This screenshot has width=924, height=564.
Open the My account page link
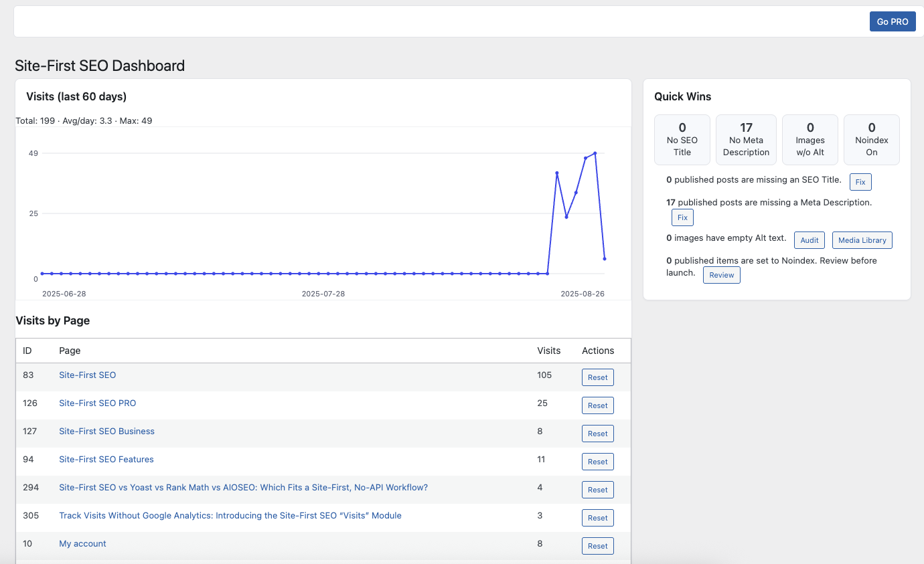82,544
